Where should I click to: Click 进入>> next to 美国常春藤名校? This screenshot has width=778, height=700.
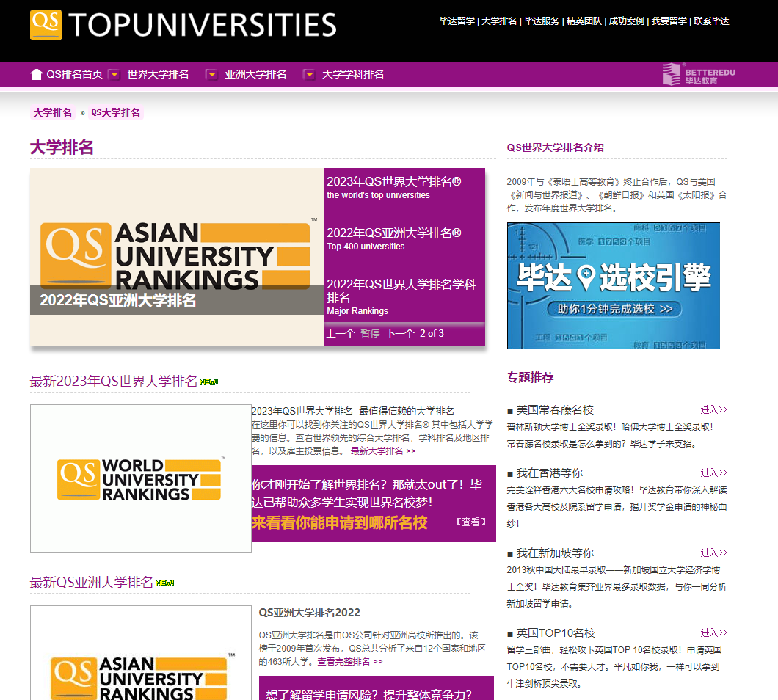click(713, 409)
